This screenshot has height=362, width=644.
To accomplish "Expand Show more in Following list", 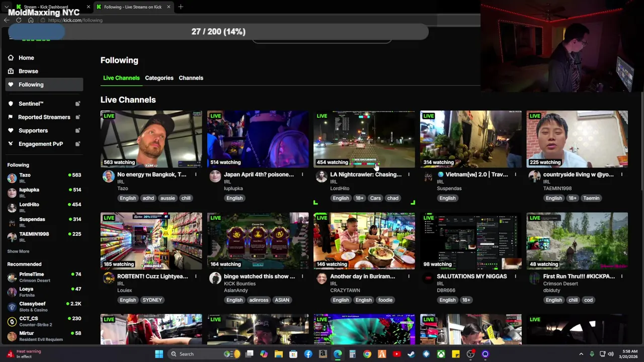I will [18, 251].
